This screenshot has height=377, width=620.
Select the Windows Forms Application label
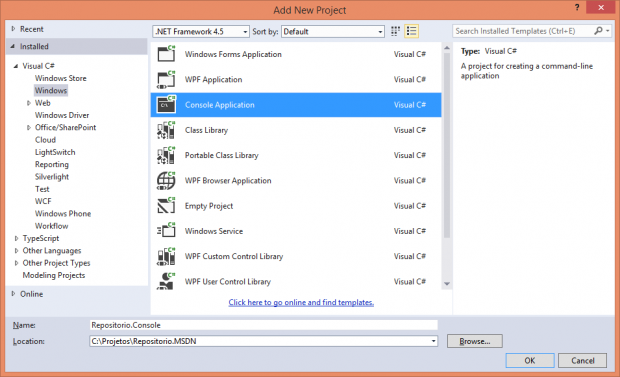tap(233, 54)
